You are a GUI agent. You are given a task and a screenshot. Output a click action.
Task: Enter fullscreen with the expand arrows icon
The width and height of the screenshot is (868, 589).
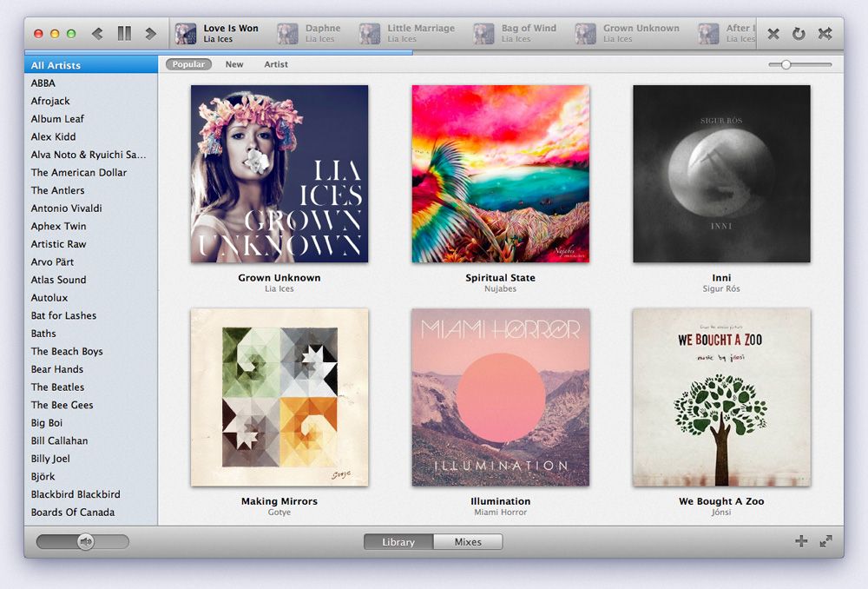pos(825,540)
